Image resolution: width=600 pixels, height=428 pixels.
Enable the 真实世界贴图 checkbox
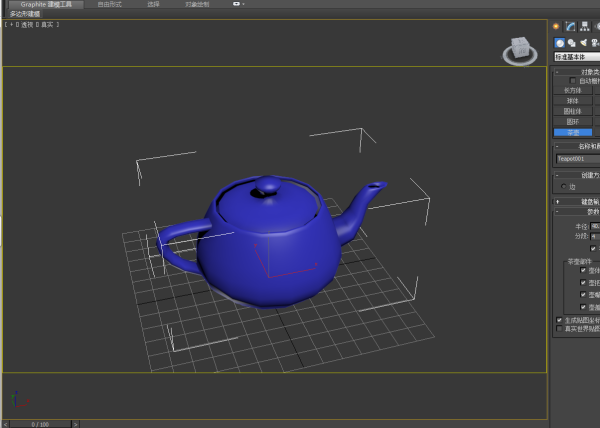pyautogui.click(x=559, y=329)
